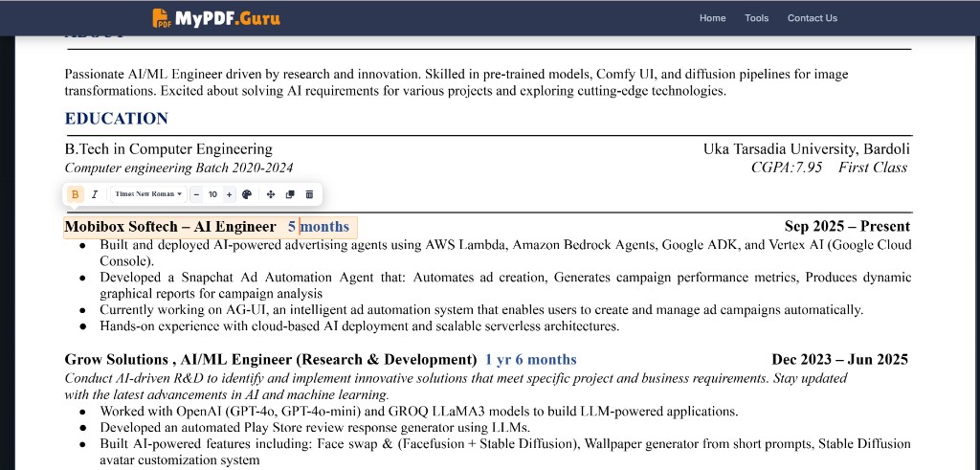This screenshot has width=980, height=470.
Task: Click the font size value 10 field
Action: point(212,194)
